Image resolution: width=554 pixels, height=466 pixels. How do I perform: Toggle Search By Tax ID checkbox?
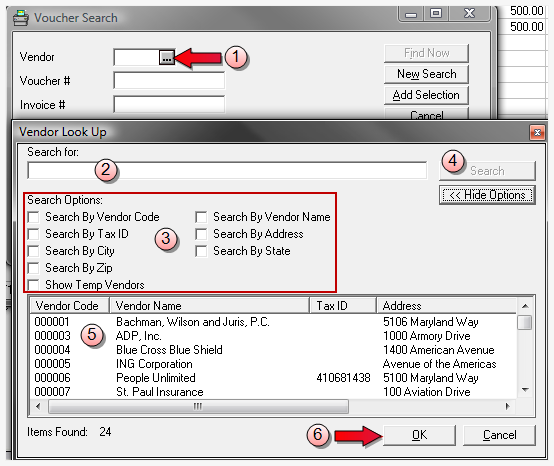(34, 234)
